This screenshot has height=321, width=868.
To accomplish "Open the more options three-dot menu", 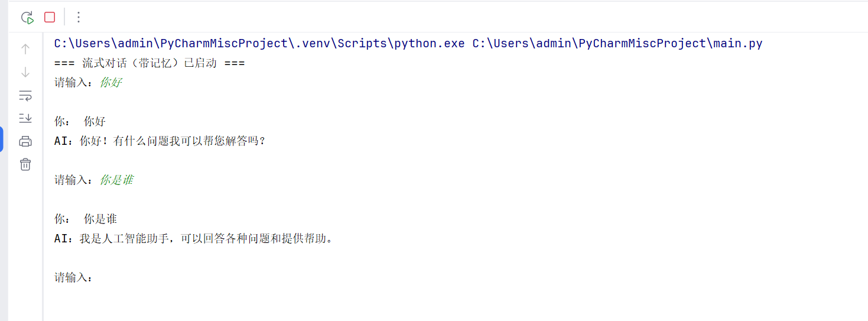I will click(78, 17).
